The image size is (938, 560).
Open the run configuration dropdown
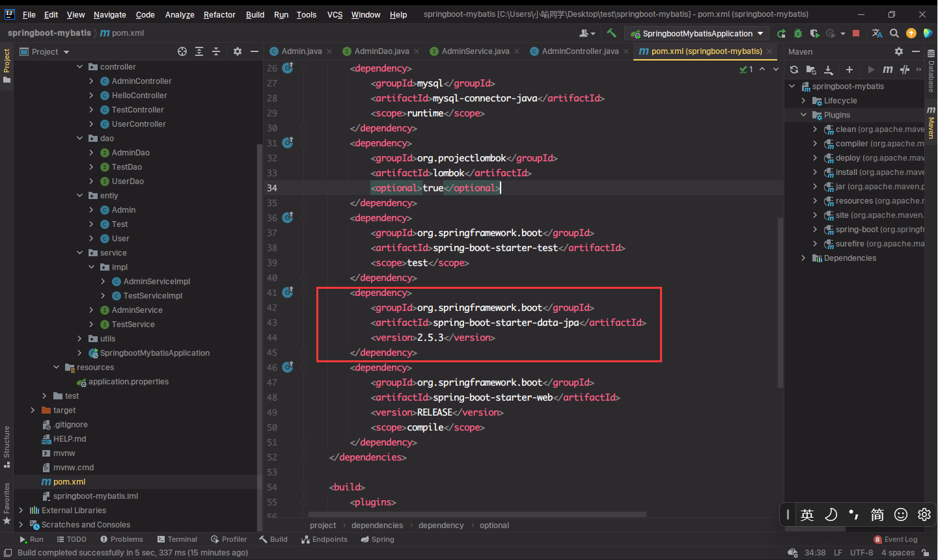[x=697, y=33]
